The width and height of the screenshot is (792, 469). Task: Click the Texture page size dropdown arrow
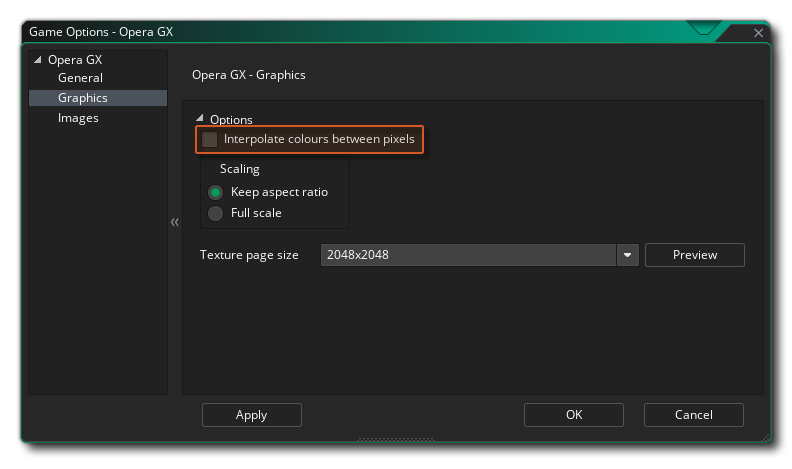click(x=627, y=255)
